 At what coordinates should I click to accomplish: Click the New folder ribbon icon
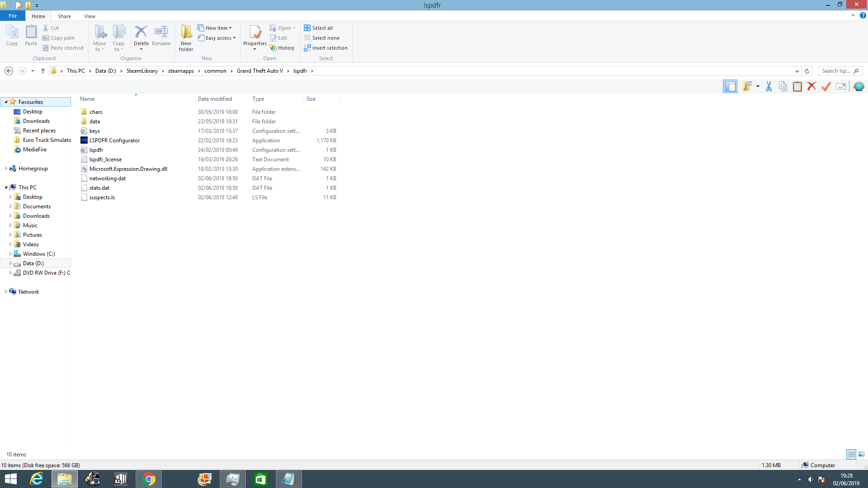point(186,38)
